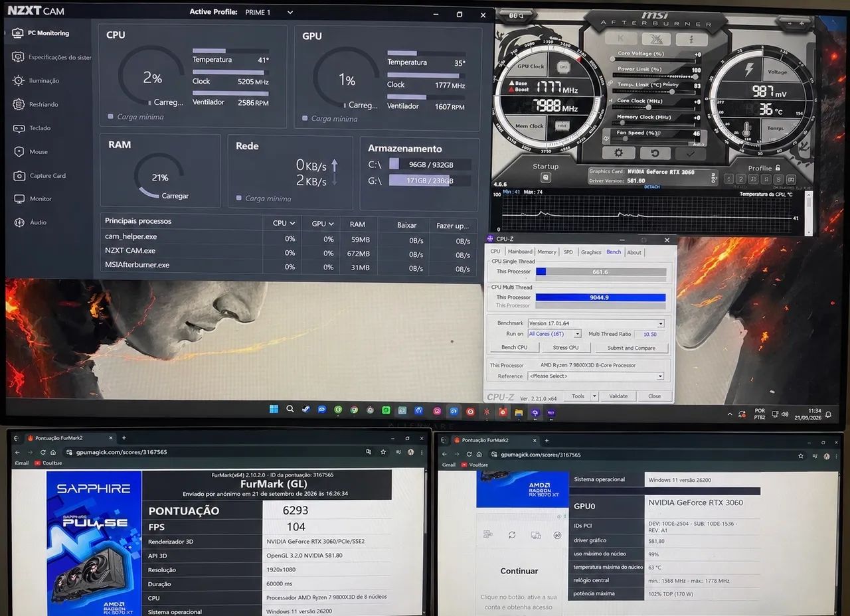Switch to the CPU tab in CPU-Z
Viewport: 850px width, 616px height.
(x=495, y=252)
